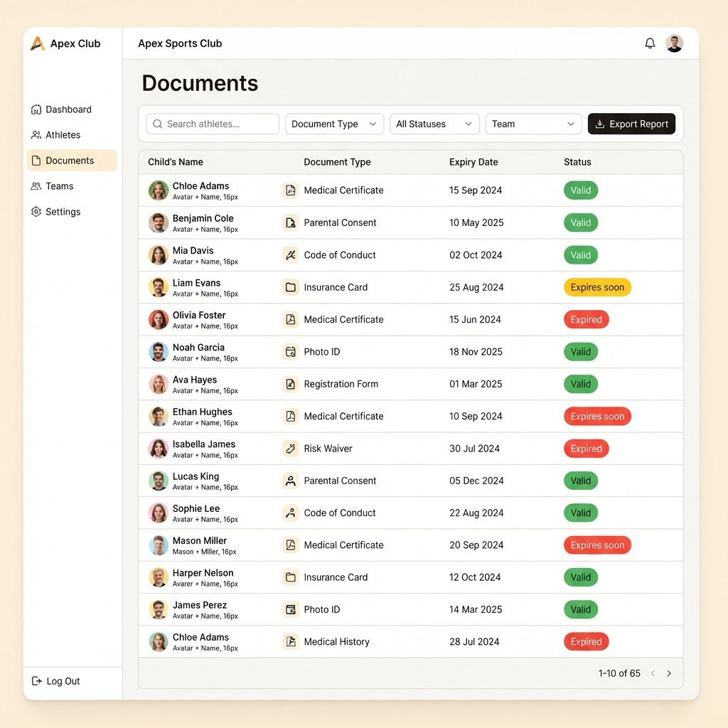Screen dimensions: 728x728
Task: Go to the next page of results
Action: (669, 673)
